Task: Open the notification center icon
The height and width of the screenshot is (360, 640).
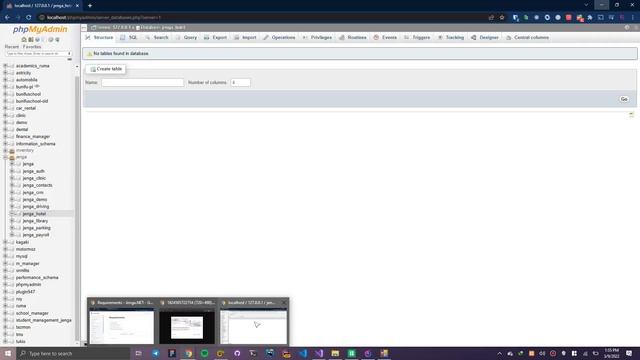Action: pos(629,353)
